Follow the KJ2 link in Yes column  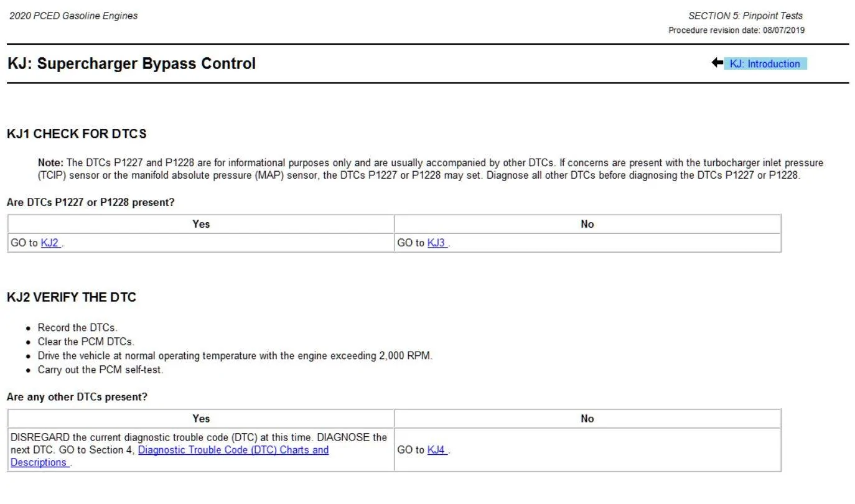(50, 243)
